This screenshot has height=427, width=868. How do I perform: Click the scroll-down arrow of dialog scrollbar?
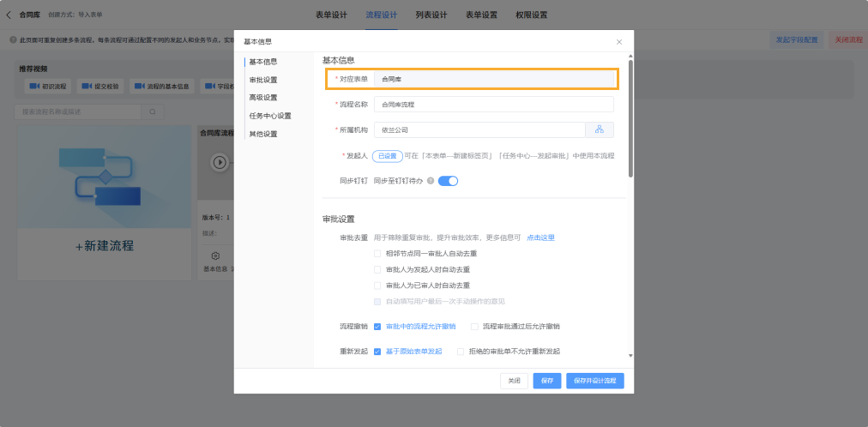(x=630, y=356)
